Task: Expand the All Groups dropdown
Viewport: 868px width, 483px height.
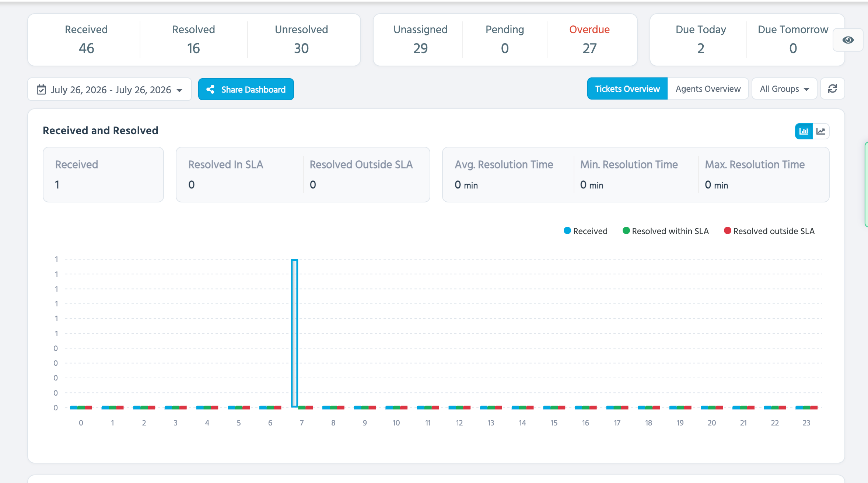Action: (x=784, y=89)
